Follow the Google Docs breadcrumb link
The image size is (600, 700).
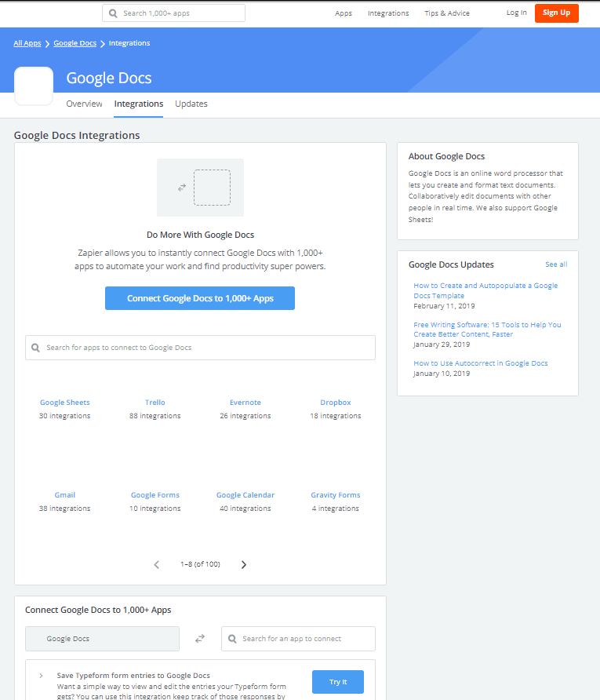coord(75,43)
